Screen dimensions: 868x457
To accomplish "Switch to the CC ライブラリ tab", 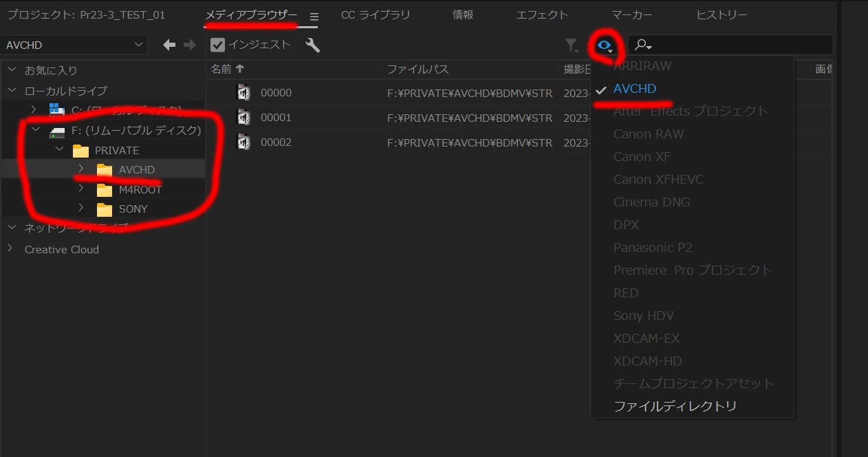I will coord(376,15).
